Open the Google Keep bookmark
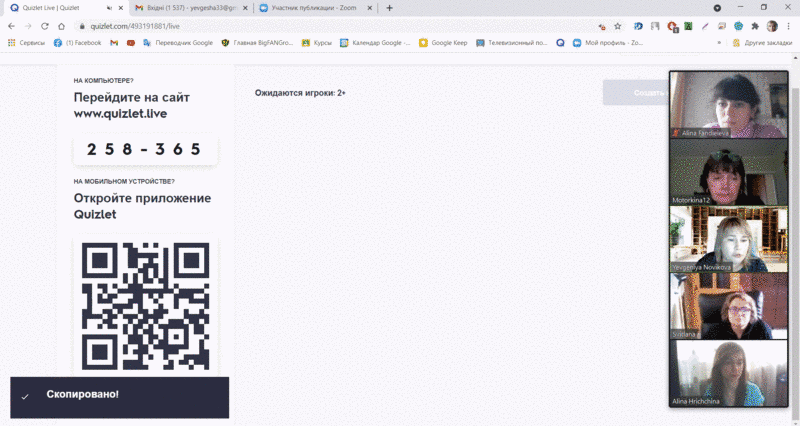 (x=443, y=43)
